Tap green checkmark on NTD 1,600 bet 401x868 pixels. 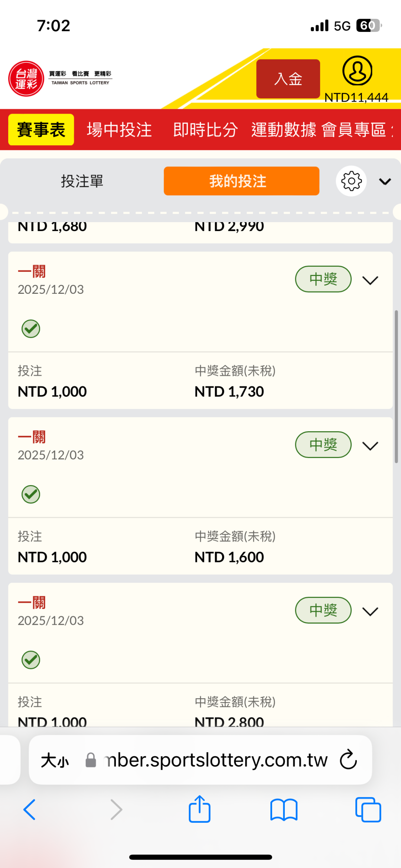click(x=31, y=494)
